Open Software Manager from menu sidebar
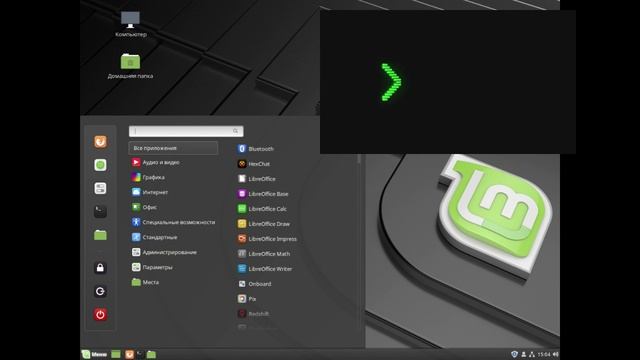This screenshot has height=360, width=640. pos(100,165)
